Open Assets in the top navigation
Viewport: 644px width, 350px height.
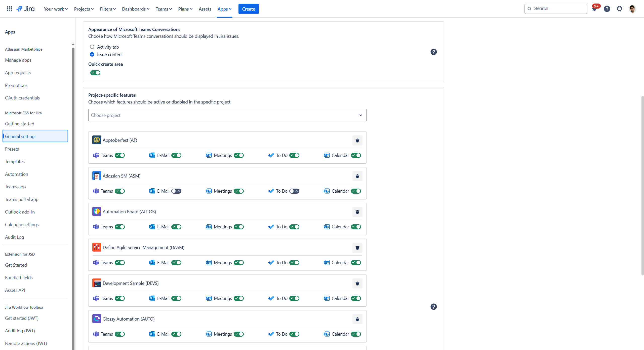(205, 9)
